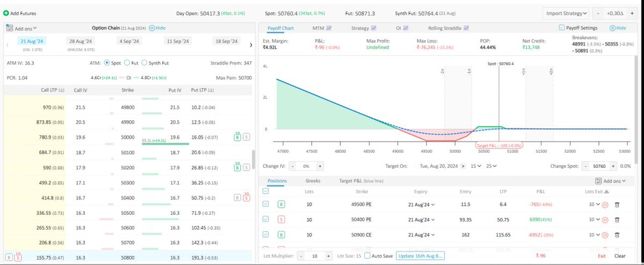The height and width of the screenshot is (265, 644).
Task: Delete the 49500 PE position
Action: pyautogui.click(x=617, y=205)
